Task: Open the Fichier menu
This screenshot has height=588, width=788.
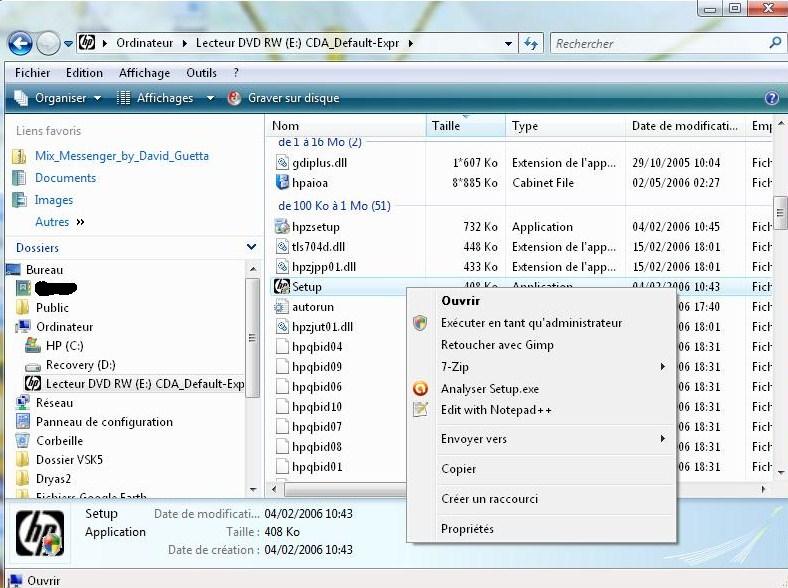Action: [x=32, y=73]
